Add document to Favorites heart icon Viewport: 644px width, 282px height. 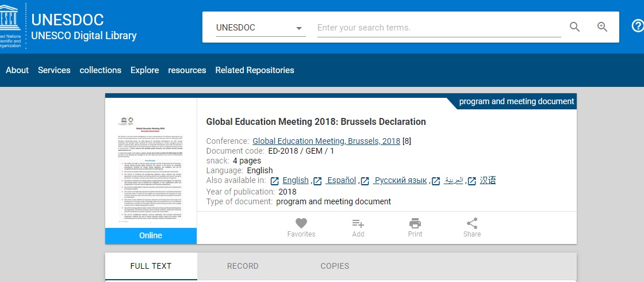pyautogui.click(x=301, y=223)
